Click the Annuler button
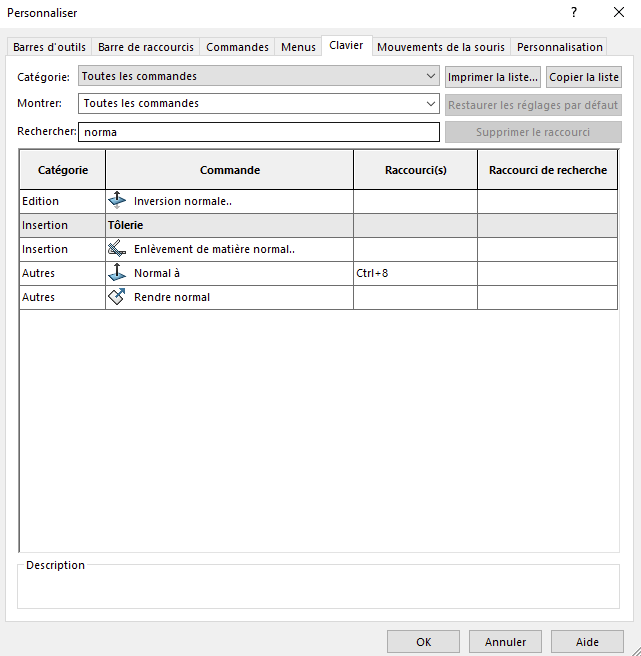This screenshot has height=656, width=641. (x=505, y=642)
